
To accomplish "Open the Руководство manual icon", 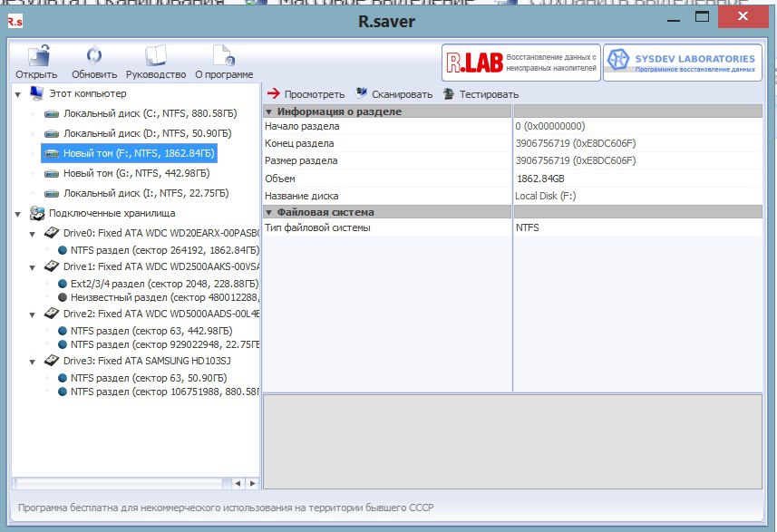I will [x=155, y=62].
